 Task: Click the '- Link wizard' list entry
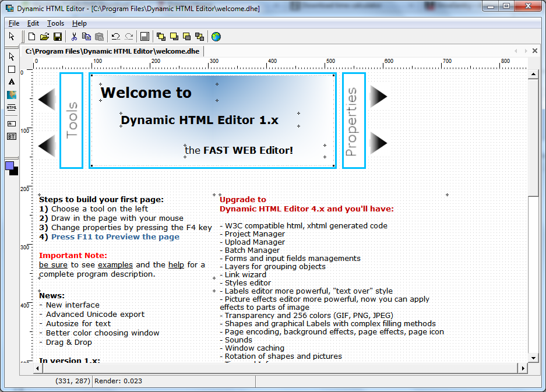pos(243,275)
